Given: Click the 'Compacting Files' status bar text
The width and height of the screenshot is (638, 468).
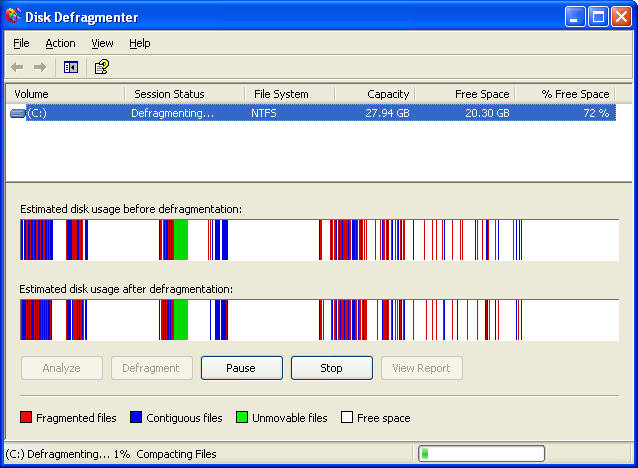Looking at the screenshot, I should point(176,454).
